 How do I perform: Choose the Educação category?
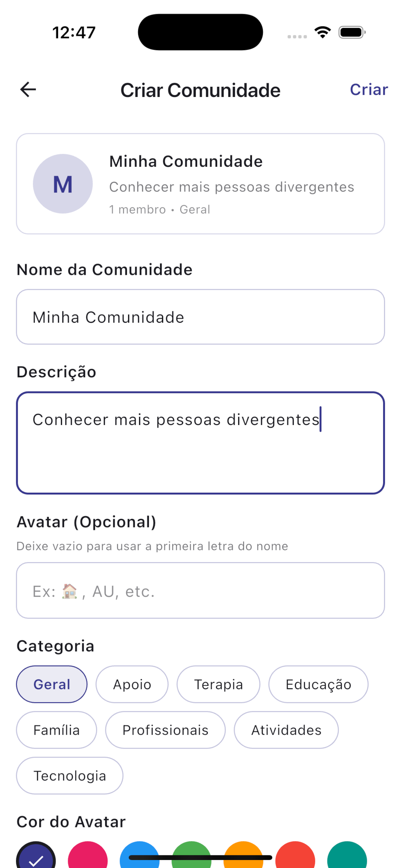(x=318, y=684)
